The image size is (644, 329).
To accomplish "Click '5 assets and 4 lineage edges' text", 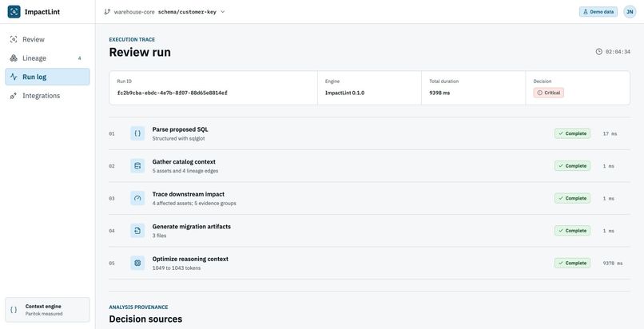I will [x=185, y=171].
